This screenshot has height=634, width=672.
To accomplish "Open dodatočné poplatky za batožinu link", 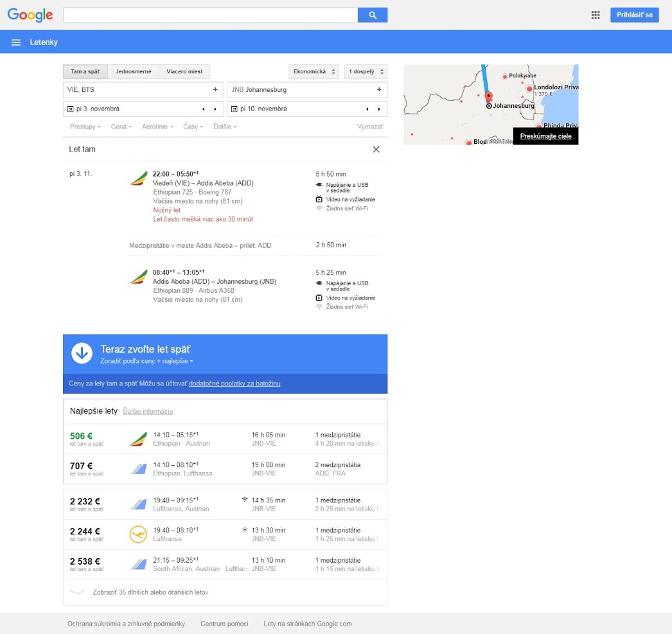I will [x=234, y=383].
